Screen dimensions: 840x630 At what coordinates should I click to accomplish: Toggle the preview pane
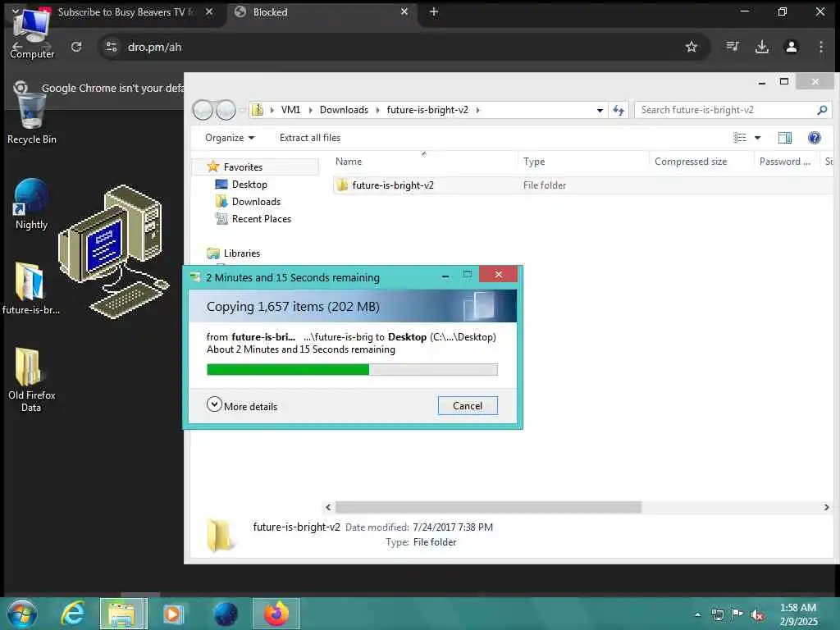785,138
